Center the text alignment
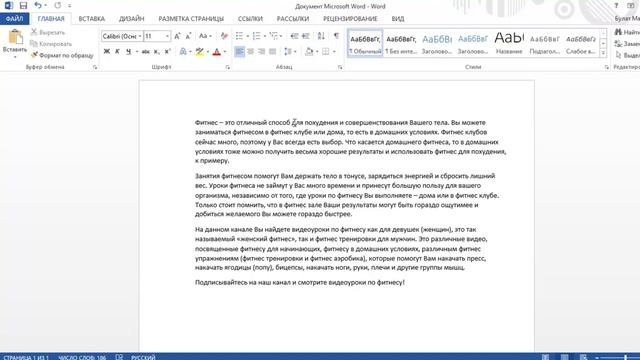640x360 pixels. [251, 51]
